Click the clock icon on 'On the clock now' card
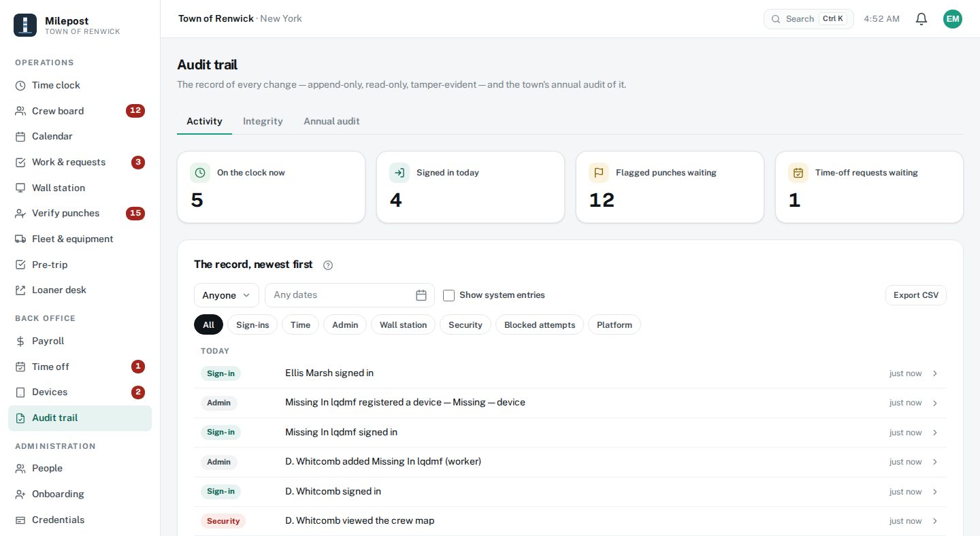 (200, 173)
